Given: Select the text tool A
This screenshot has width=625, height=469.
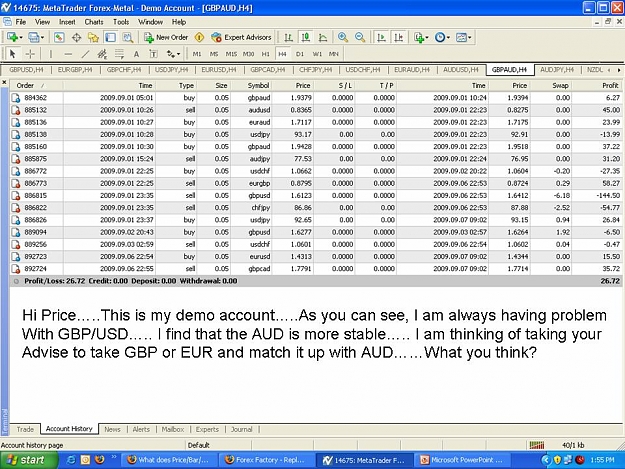Looking at the screenshot, I should (x=136, y=54).
